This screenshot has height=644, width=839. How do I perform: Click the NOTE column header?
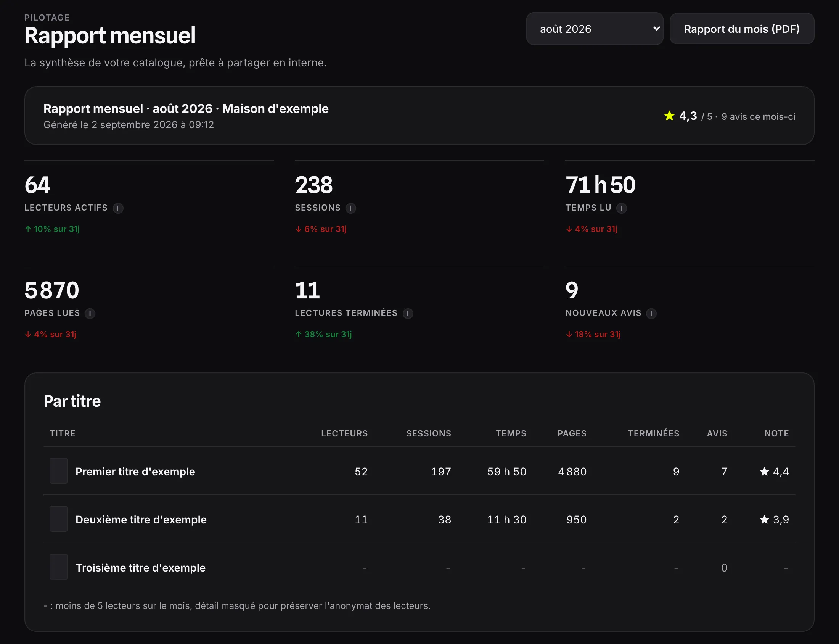776,433
